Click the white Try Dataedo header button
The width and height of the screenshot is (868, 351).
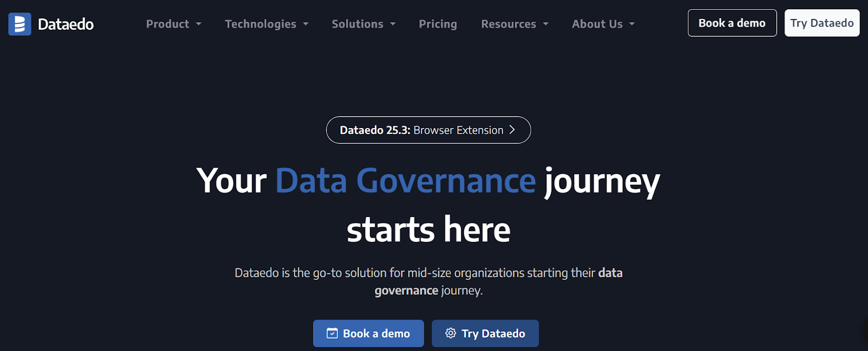(x=822, y=23)
